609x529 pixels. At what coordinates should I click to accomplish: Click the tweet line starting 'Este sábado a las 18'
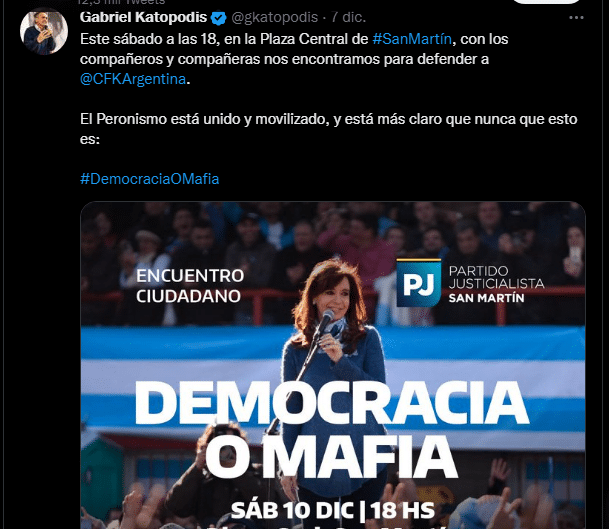294,39
